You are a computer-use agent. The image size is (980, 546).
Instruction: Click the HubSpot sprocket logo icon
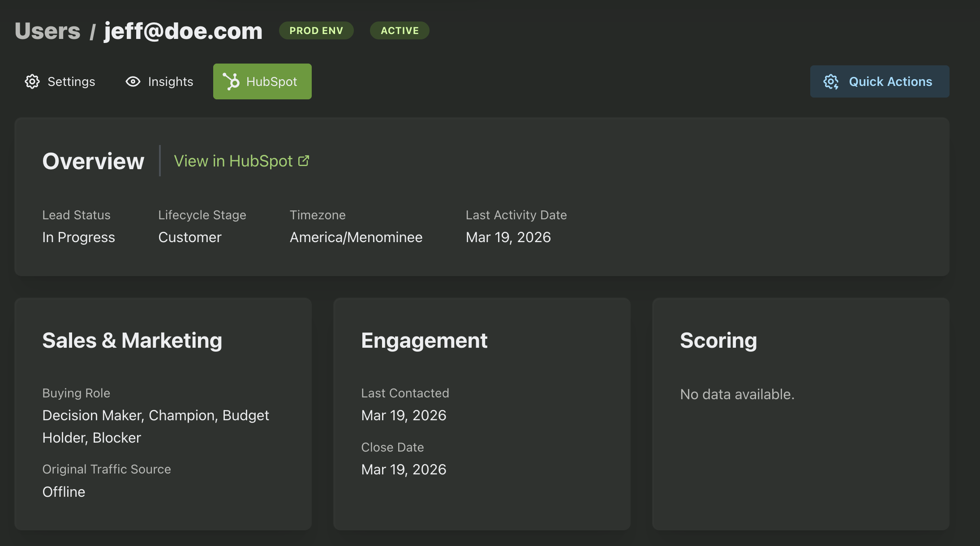pos(232,81)
